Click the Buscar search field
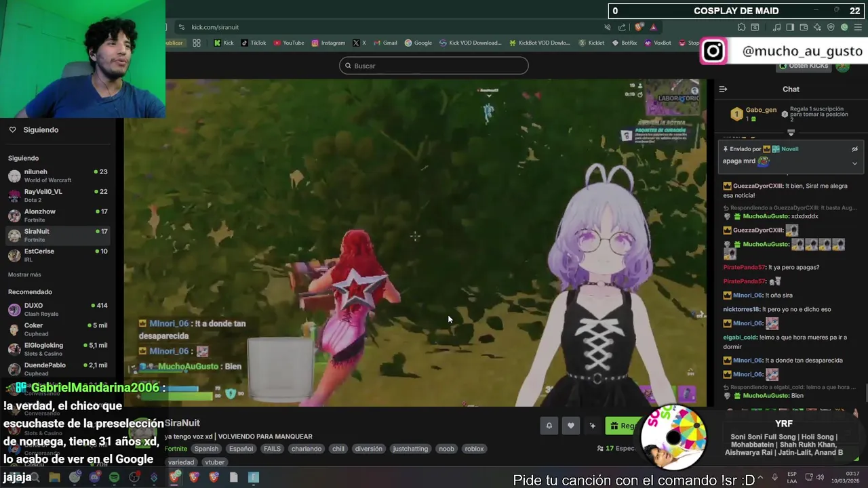The width and height of the screenshot is (868, 488). (434, 66)
